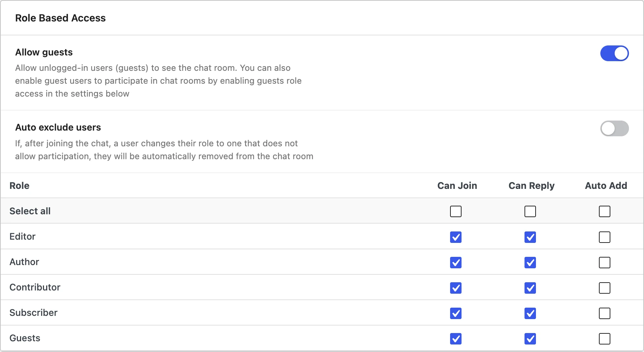Check Select all Auto Add checkbox

[x=605, y=211]
